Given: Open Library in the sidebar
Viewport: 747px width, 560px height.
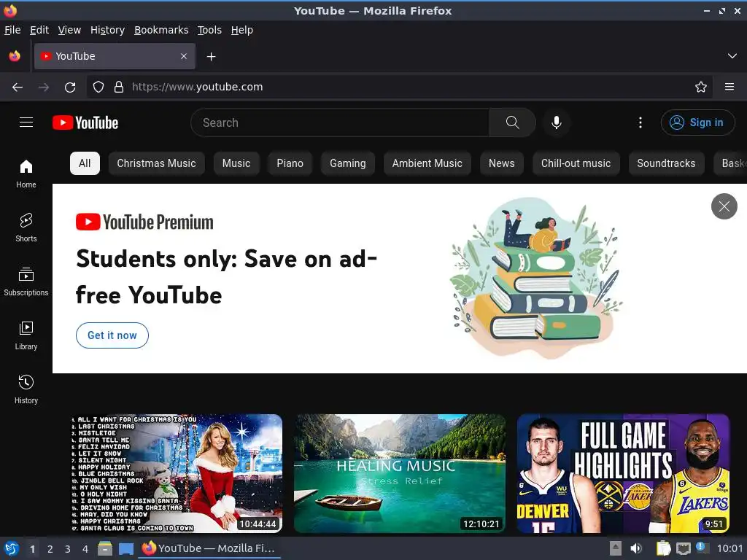Looking at the screenshot, I should [x=26, y=335].
